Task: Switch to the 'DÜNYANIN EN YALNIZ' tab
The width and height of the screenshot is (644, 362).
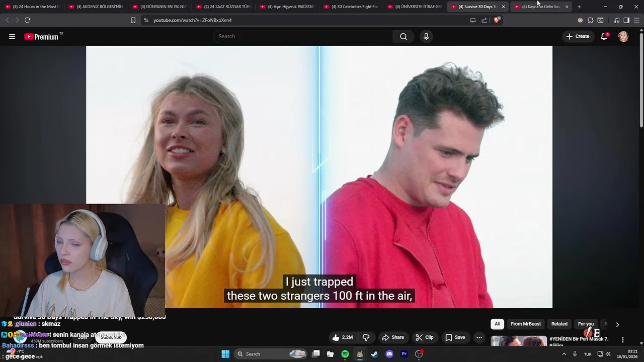Action: click(159, 7)
